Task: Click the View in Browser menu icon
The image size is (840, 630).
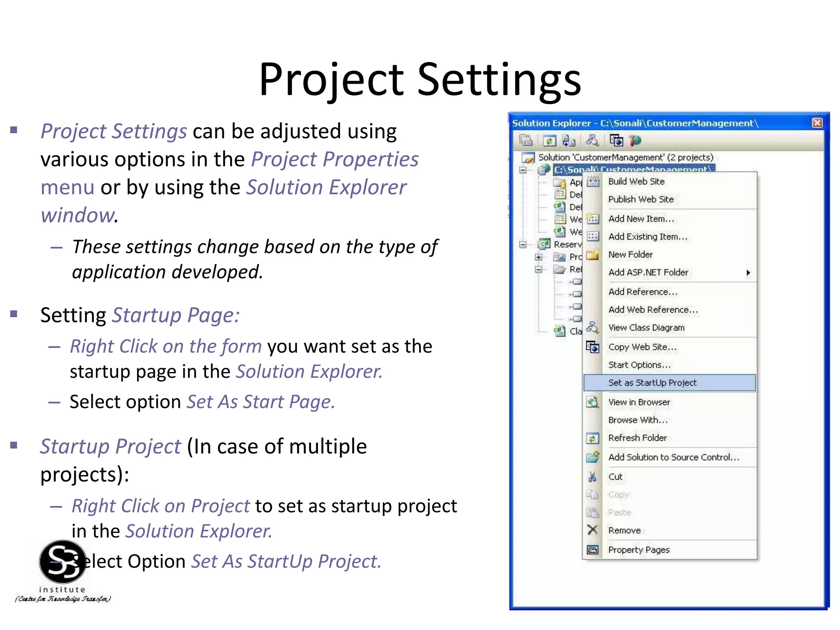Action: (593, 402)
